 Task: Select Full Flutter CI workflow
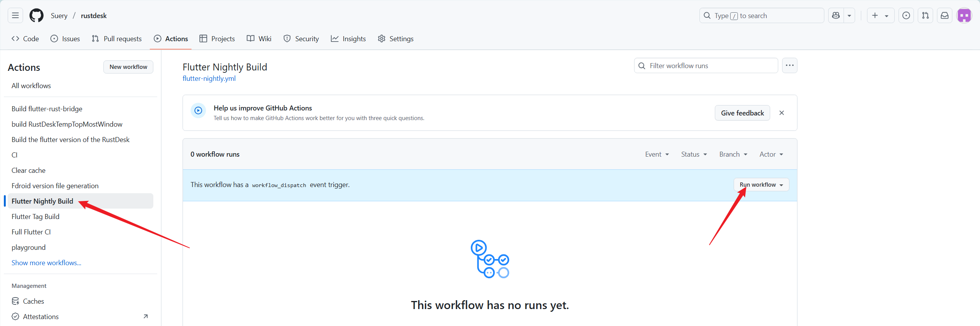(x=80, y=232)
